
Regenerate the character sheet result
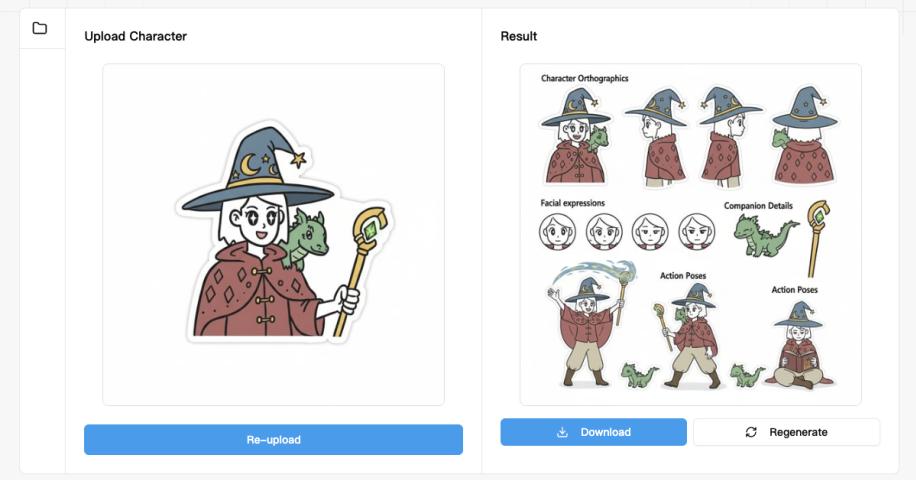tap(786, 432)
